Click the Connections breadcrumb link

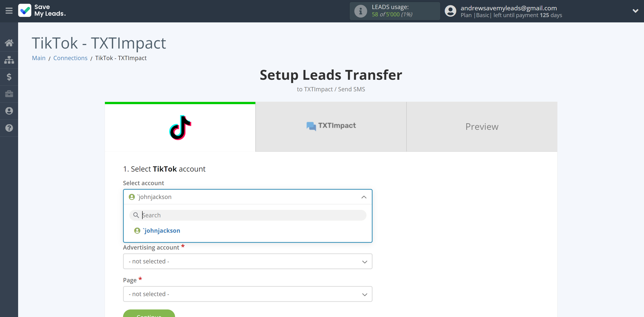[x=71, y=57]
